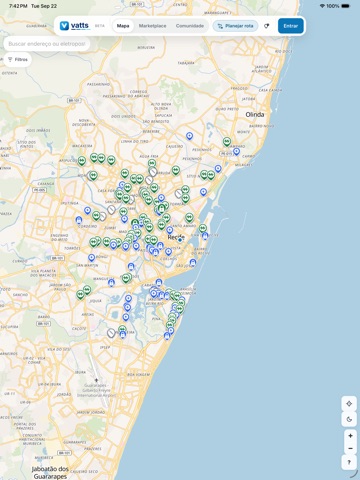360x480 pixels.
Task: Select the blue locked pin at Cabanga
Action: click(x=159, y=282)
